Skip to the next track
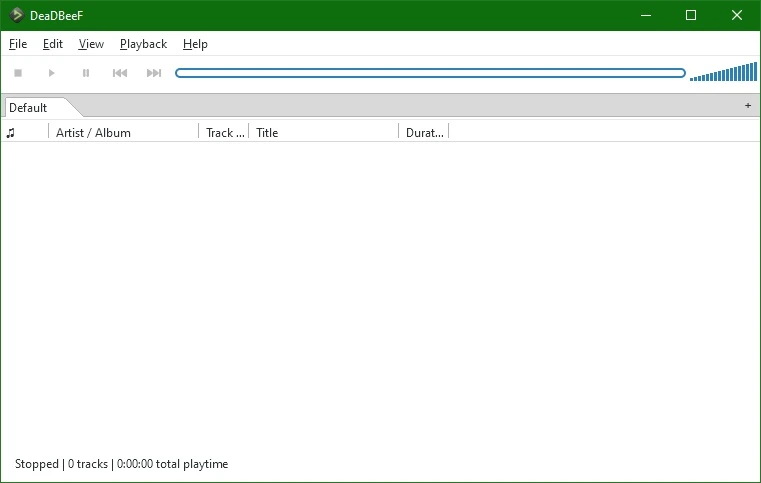 [154, 73]
